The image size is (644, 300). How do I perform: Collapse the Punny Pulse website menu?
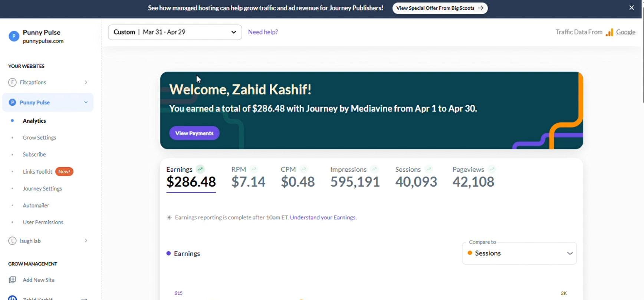click(86, 102)
